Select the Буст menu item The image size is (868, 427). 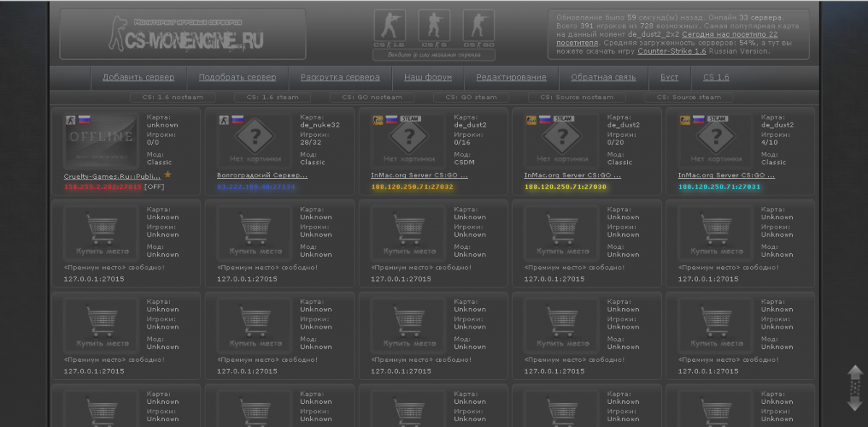[x=669, y=77]
